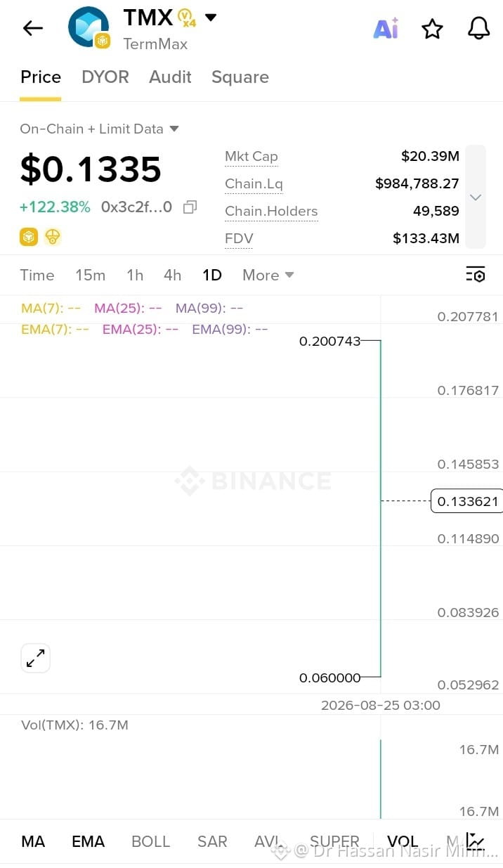Switch to the Audit tab
This screenshot has height=868, width=503.
pos(170,77)
